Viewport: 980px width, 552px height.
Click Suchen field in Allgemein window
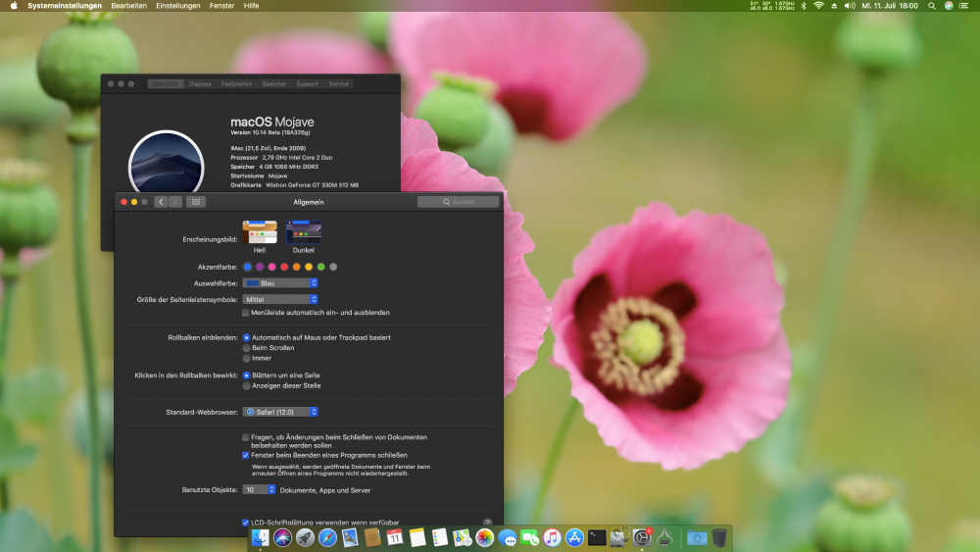[458, 202]
